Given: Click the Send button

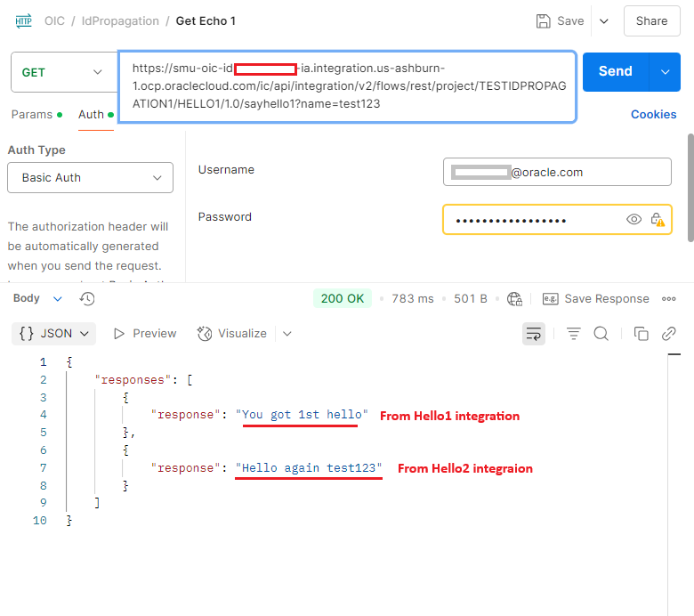Looking at the screenshot, I should (x=616, y=72).
